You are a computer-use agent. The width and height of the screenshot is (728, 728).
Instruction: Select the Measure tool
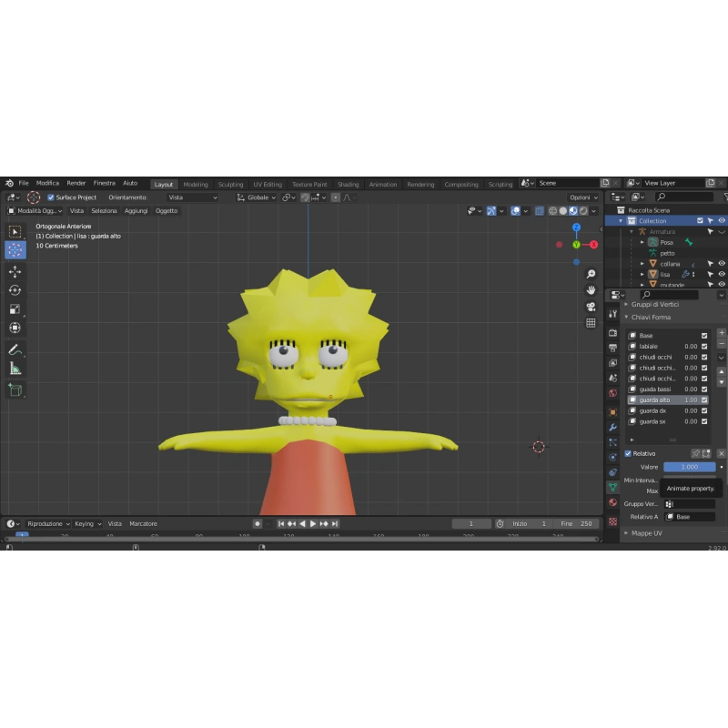pos(15,369)
